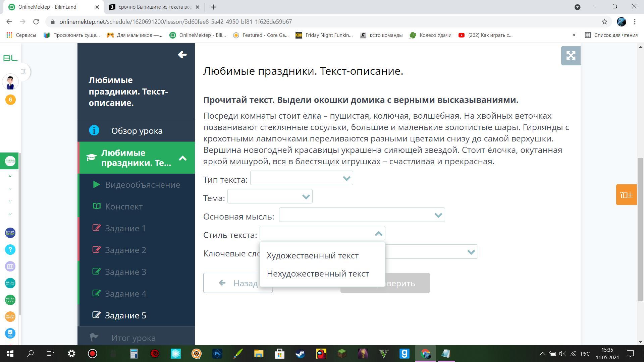Click the user avatar in left rail
Screen dimensions: 644x362
tap(10, 82)
